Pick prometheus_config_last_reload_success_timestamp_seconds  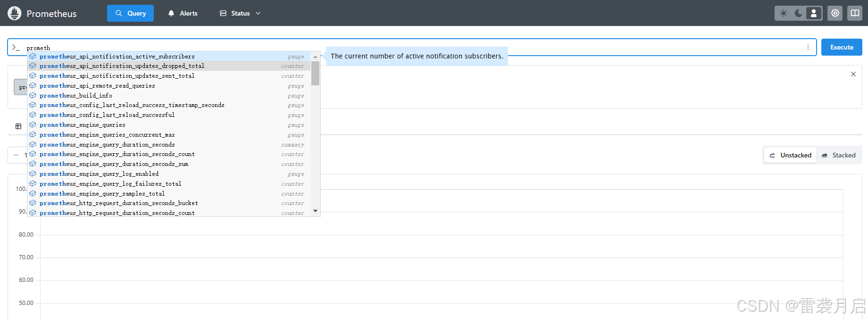coord(169,105)
